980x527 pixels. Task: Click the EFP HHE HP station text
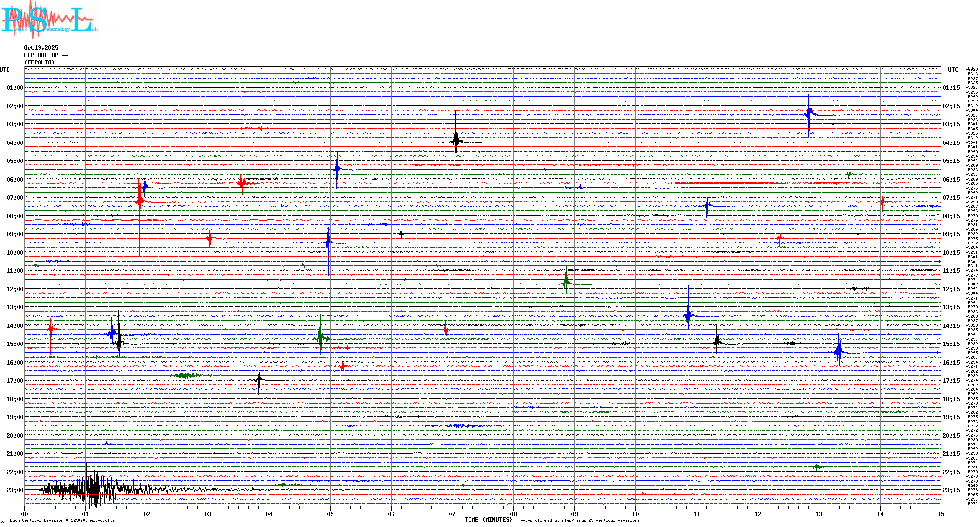45,55
